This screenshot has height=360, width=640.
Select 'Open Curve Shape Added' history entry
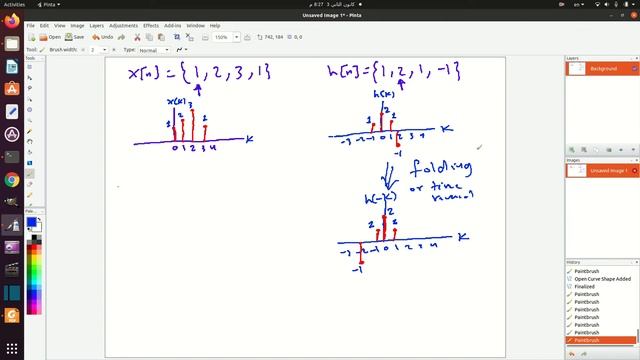[601, 279]
